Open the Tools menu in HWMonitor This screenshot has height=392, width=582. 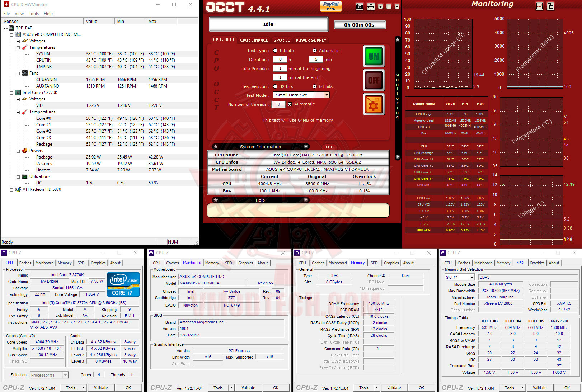point(34,14)
